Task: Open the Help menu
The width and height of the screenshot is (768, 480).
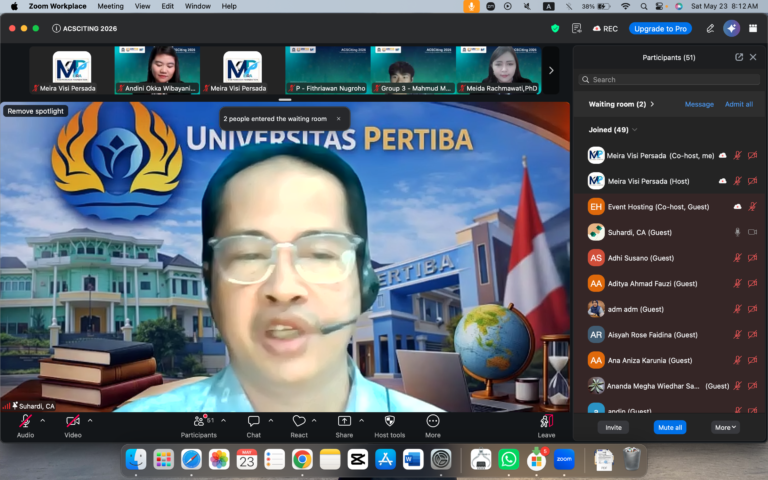Action: point(229,6)
